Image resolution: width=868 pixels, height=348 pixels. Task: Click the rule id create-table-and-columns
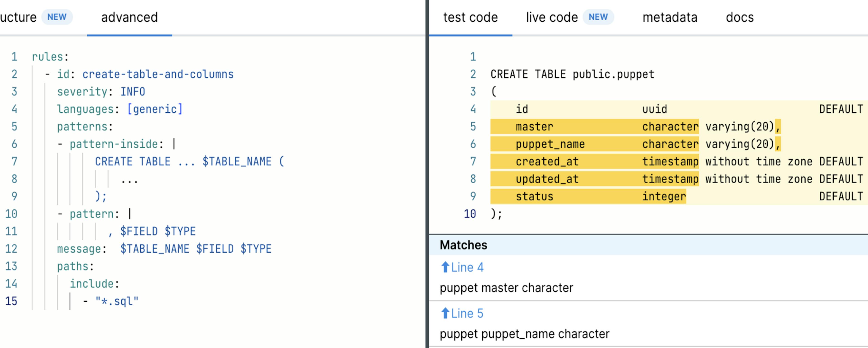tap(158, 74)
